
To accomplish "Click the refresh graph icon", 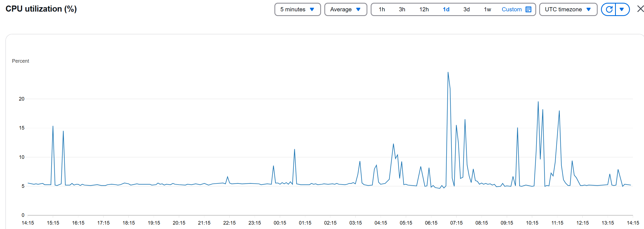I will pyautogui.click(x=609, y=9).
